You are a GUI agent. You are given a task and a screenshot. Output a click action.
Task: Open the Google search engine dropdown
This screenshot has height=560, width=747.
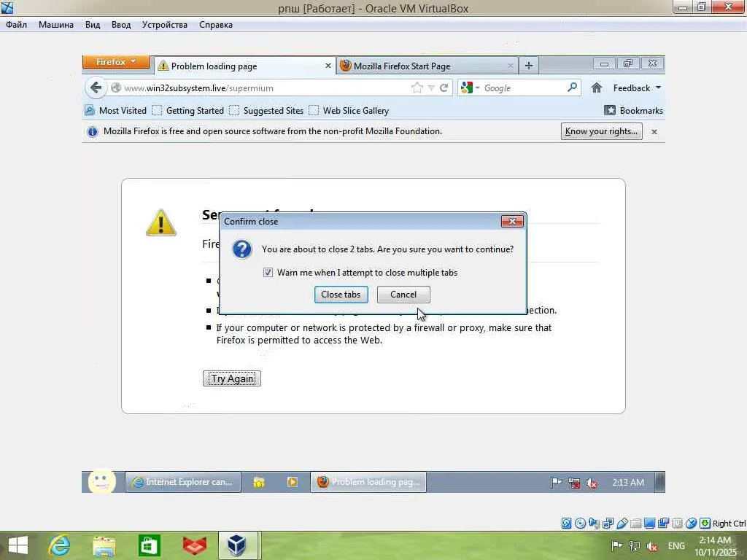(x=470, y=87)
